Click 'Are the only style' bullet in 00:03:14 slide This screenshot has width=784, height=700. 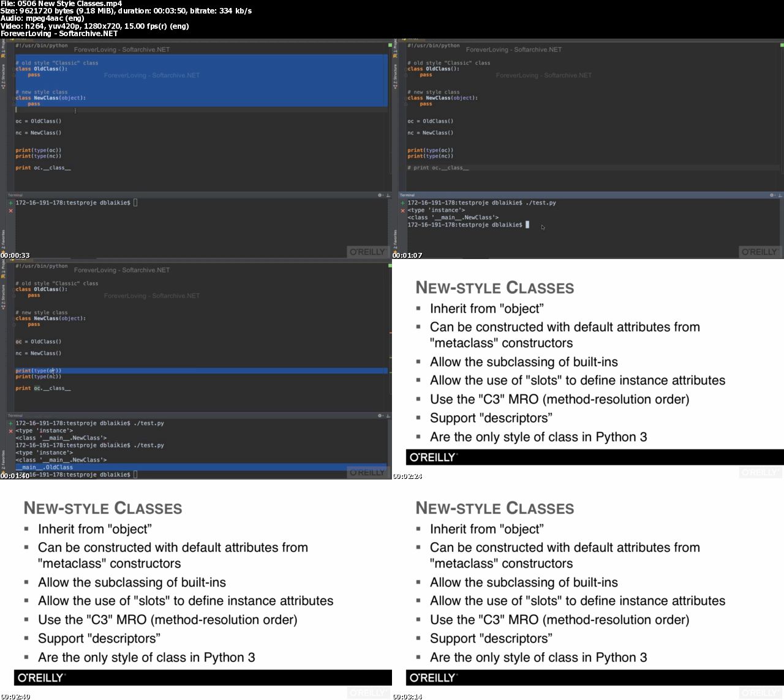[x=538, y=658]
